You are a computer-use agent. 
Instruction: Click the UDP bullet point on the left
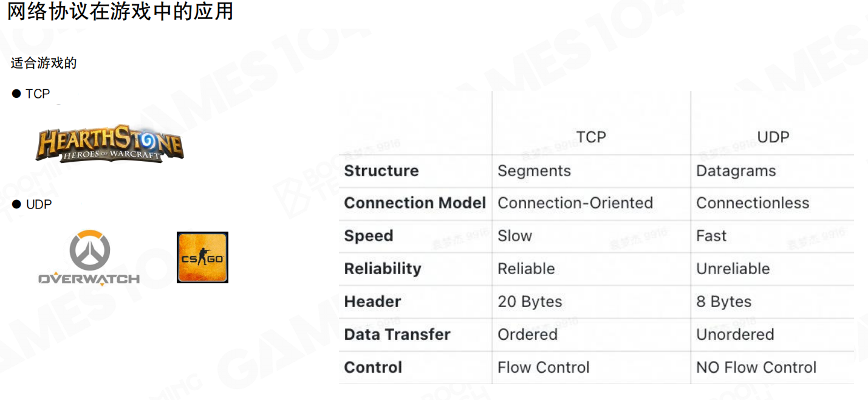tap(39, 204)
